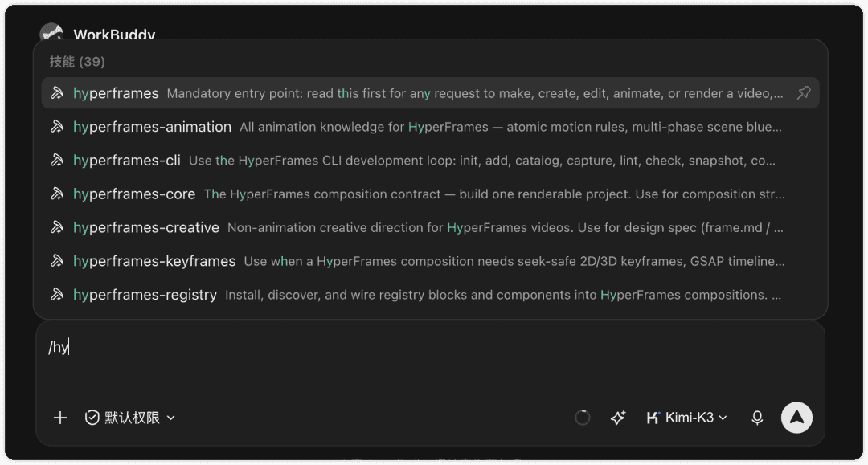Click the hyperframes-creative row skill icon

coord(57,227)
